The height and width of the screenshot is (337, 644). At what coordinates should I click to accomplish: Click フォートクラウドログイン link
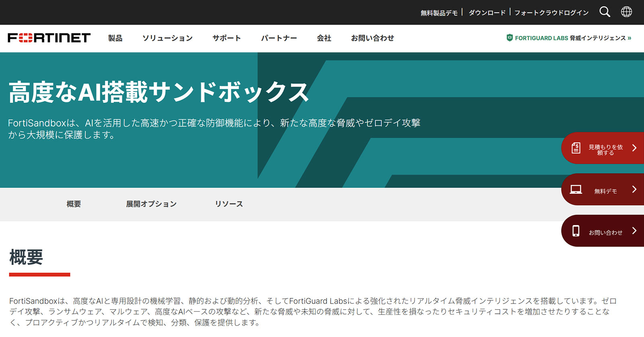551,13
